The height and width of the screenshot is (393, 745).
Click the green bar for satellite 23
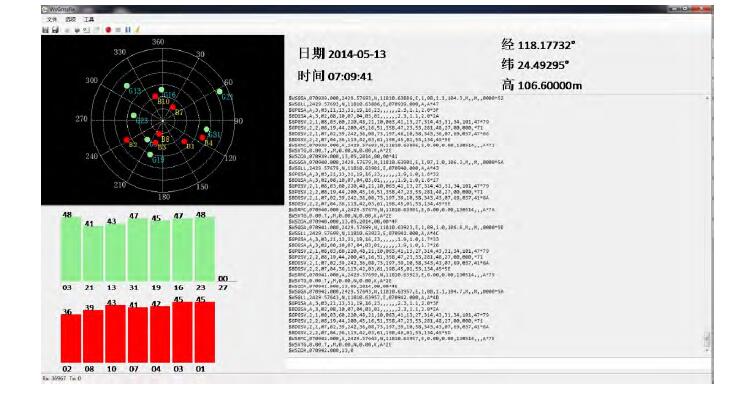tap(205, 249)
